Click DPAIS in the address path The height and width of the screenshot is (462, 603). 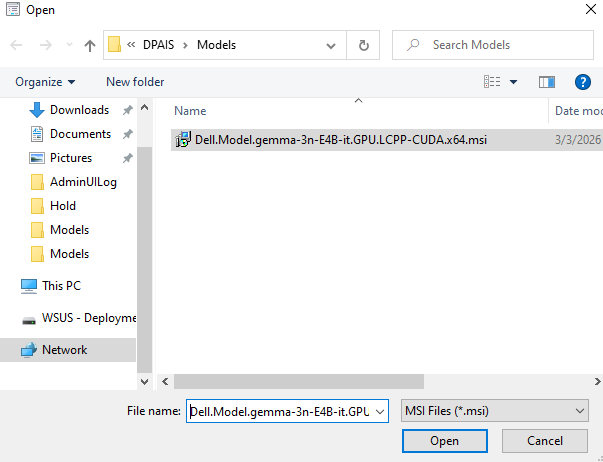click(x=158, y=45)
